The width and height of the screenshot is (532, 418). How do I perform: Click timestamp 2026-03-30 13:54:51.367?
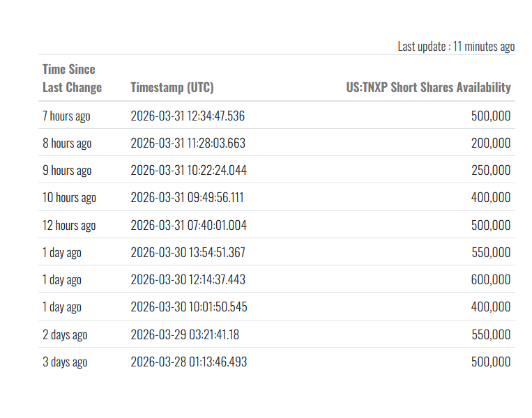pos(188,252)
